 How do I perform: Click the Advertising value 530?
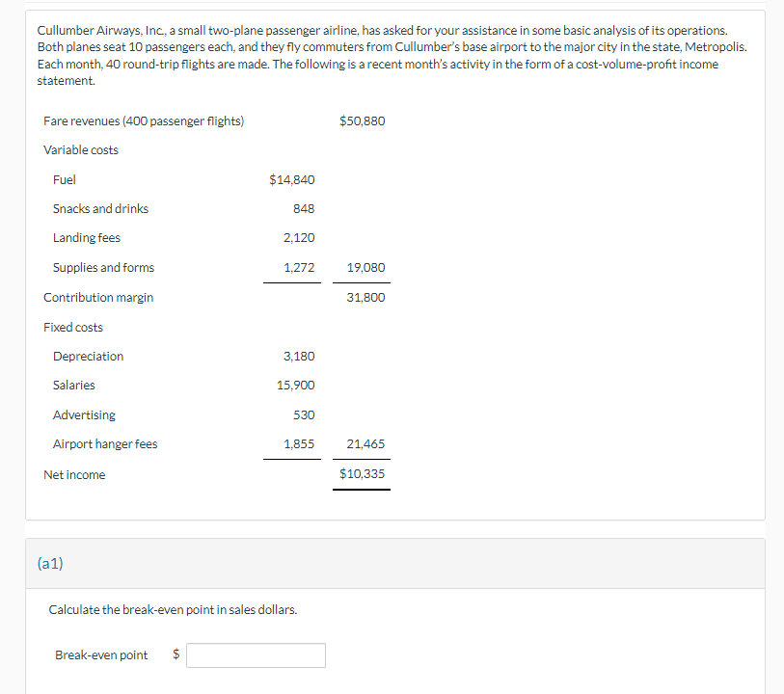click(x=304, y=414)
